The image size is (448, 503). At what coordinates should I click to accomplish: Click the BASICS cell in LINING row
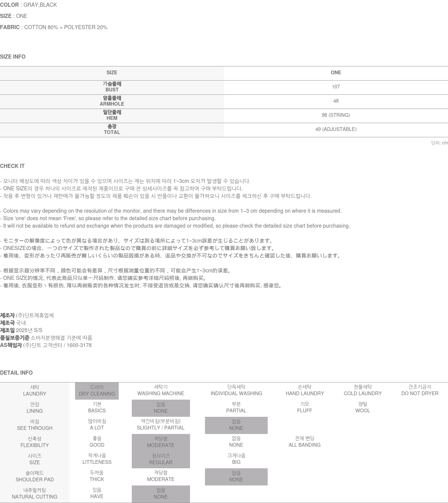97,407
